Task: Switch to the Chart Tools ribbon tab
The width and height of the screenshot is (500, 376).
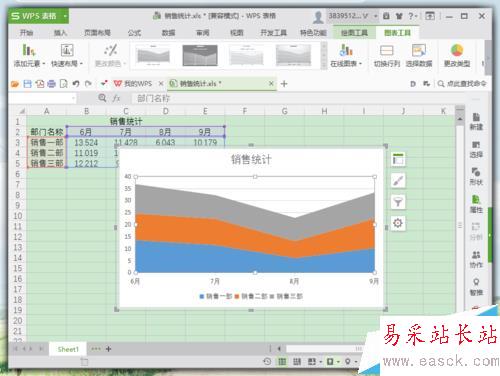Action: (x=397, y=33)
